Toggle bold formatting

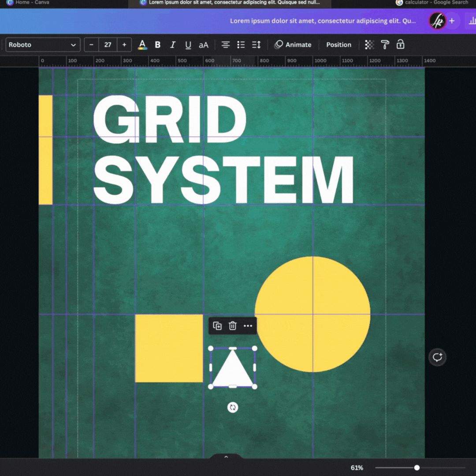click(158, 45)
